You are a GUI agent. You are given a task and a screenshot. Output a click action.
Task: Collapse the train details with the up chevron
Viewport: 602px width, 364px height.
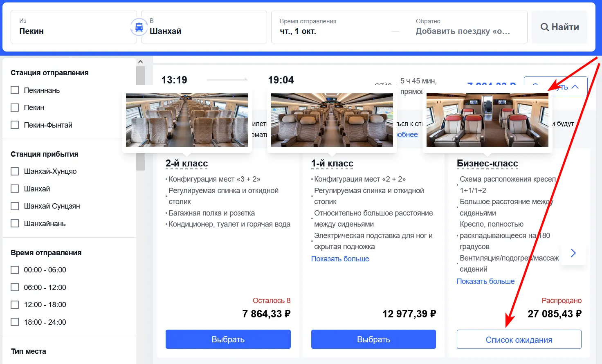pos(575,87)
